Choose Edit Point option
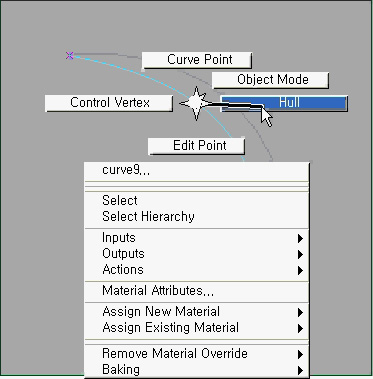This screenshot has width=373, height=379. [x=196, y=146]
